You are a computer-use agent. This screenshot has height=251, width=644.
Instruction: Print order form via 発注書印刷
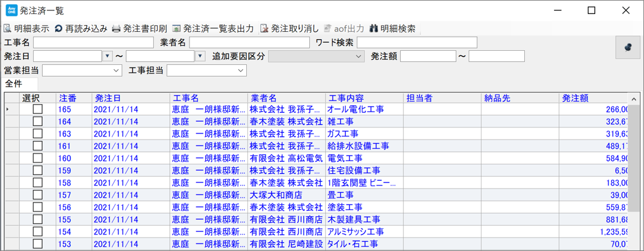[140, 29]
